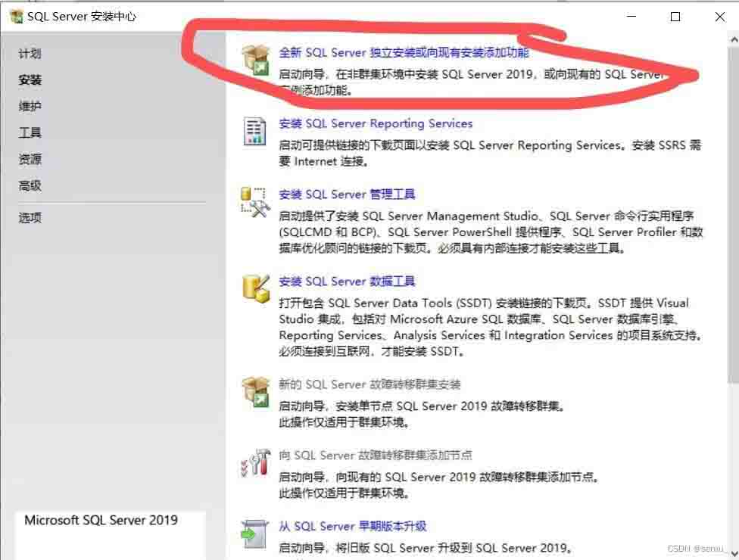Click the add cluster node tools icon
This screenshot has height=560, width=739.
coord(255,462)
